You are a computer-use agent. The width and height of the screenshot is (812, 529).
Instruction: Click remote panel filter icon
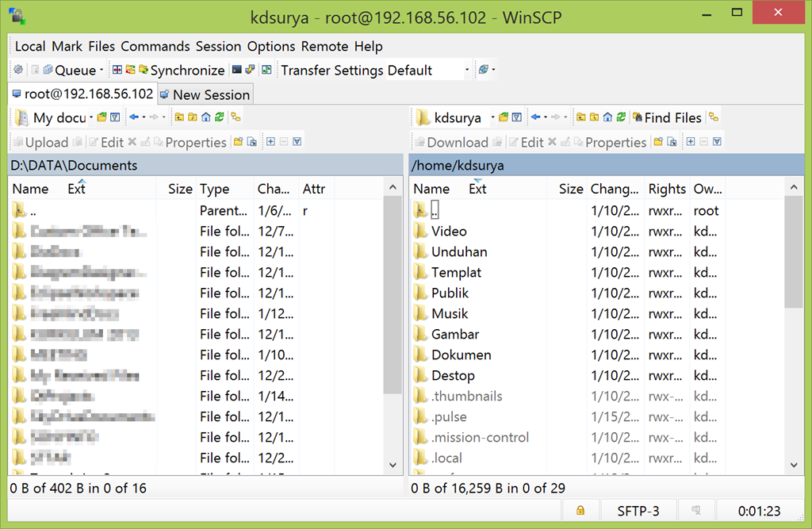(x=517, y=117)
